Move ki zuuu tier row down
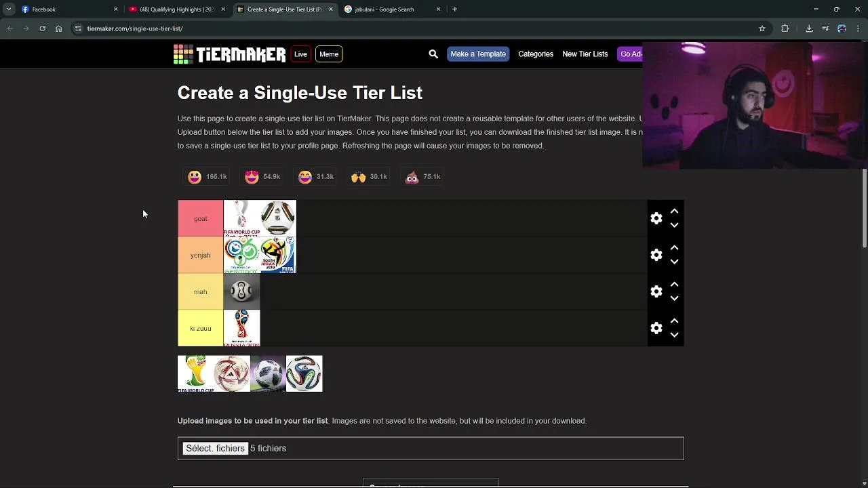868x488 pixels. click(x=674, y=335)
